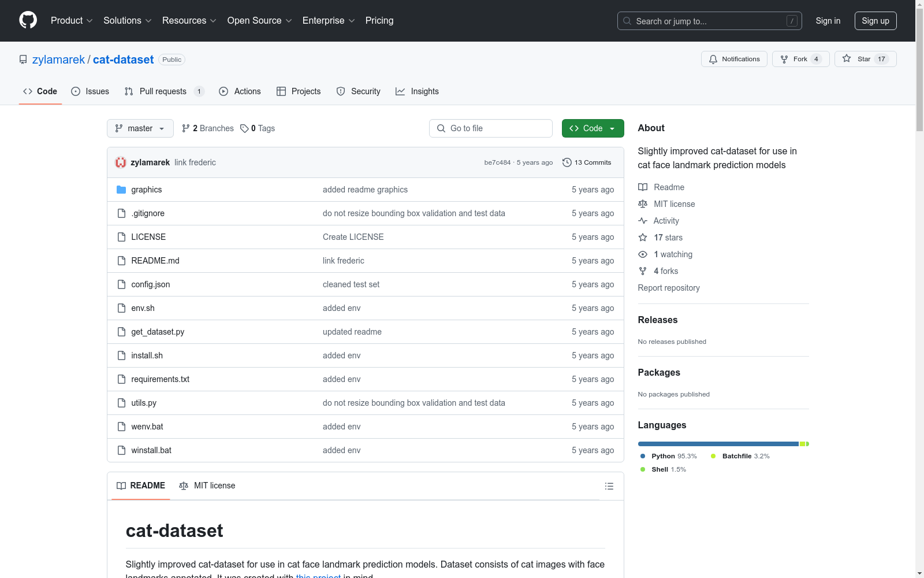924x578 pixels.
Task: Click the book icon beside Readme link
Action: pyautogui.click(x=643, y=187)
